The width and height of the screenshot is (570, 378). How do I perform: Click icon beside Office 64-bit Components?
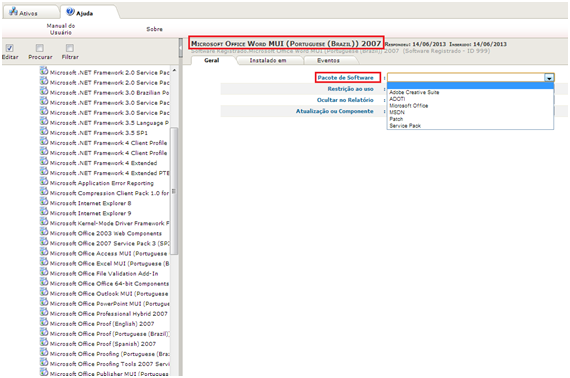coord(44,283)
